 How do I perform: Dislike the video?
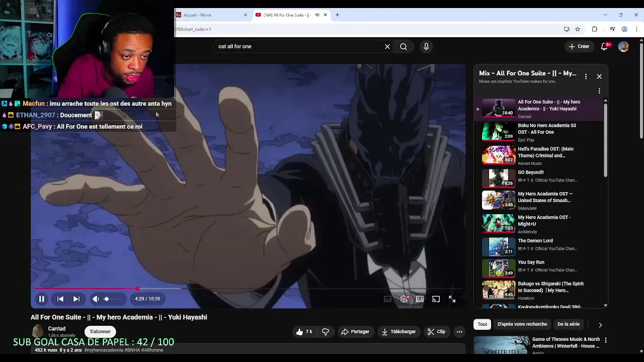[326, 332]
